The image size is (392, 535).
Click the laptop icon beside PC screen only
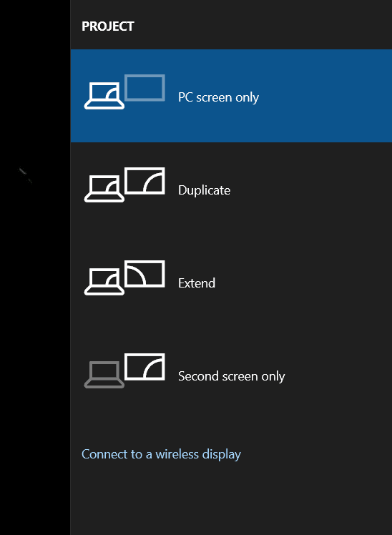[104, 96]
